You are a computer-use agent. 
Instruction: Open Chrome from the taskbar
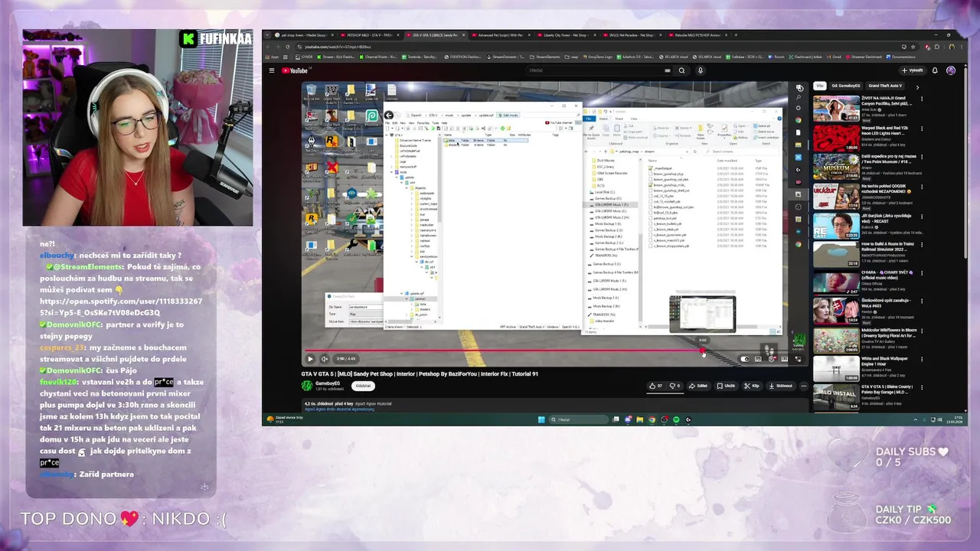pos(652,419)
